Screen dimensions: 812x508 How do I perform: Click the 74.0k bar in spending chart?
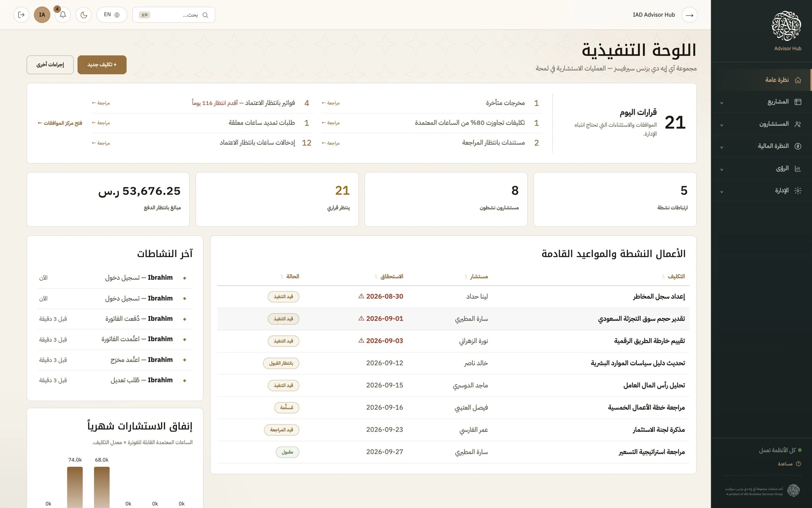tap(75, 487)
